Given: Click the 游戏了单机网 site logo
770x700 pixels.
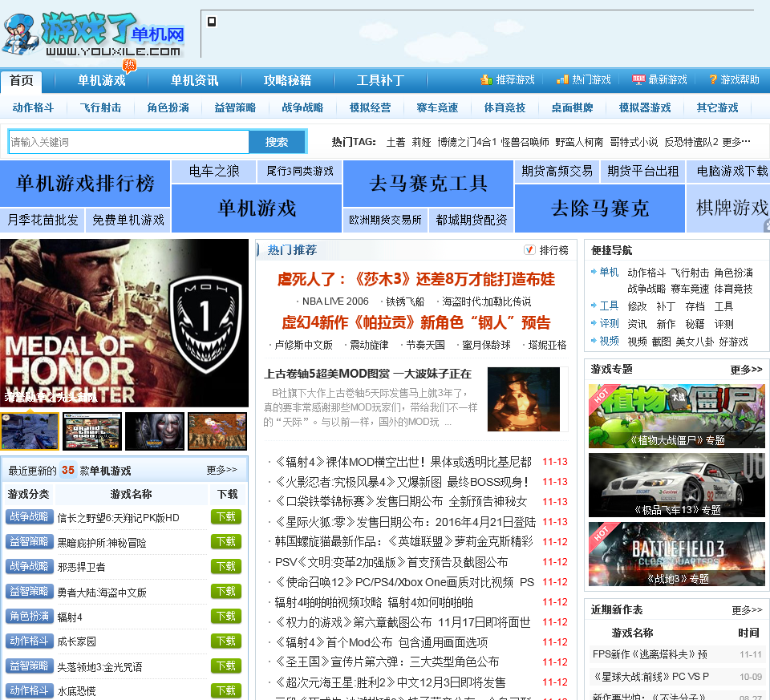Looking at the screenshot, I should [x=93, y=34].
